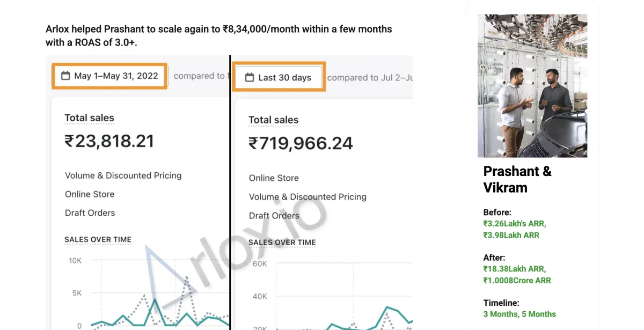Open the May 1–May 31, 2022 date picker
Viewport: 644px width, 330px height.
click(110, 76)
